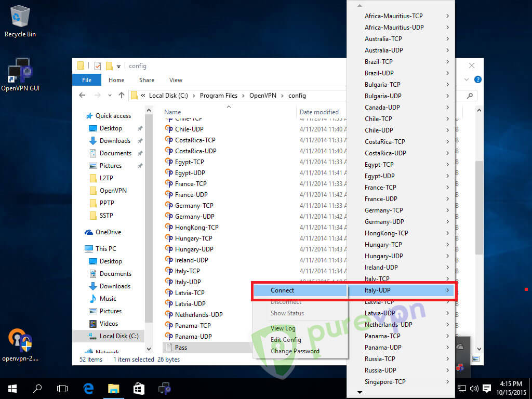Open Task View in the taskbar
The width and height of the screenshot is (532, 399).
point(62,389)
